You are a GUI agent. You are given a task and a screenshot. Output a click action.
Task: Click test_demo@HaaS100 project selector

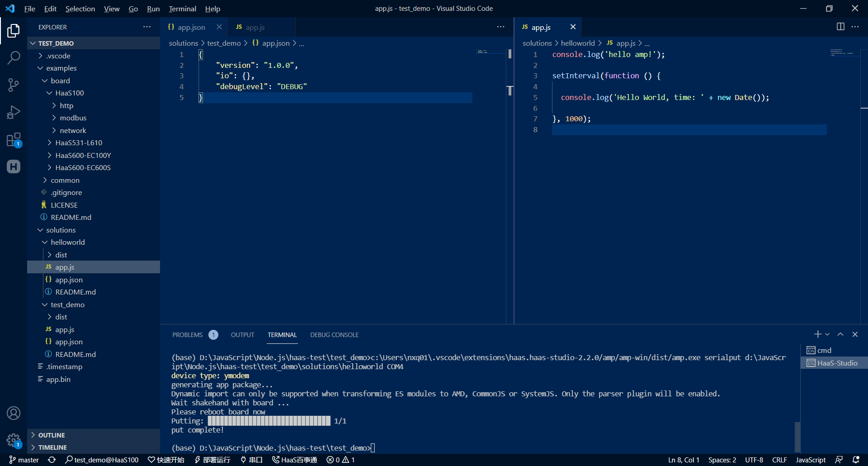point(102,460)
